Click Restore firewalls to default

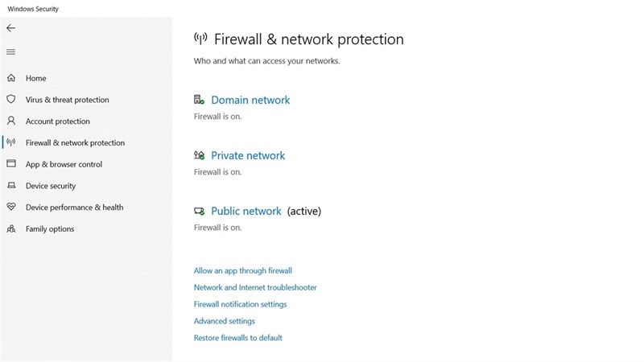(237, 337)
